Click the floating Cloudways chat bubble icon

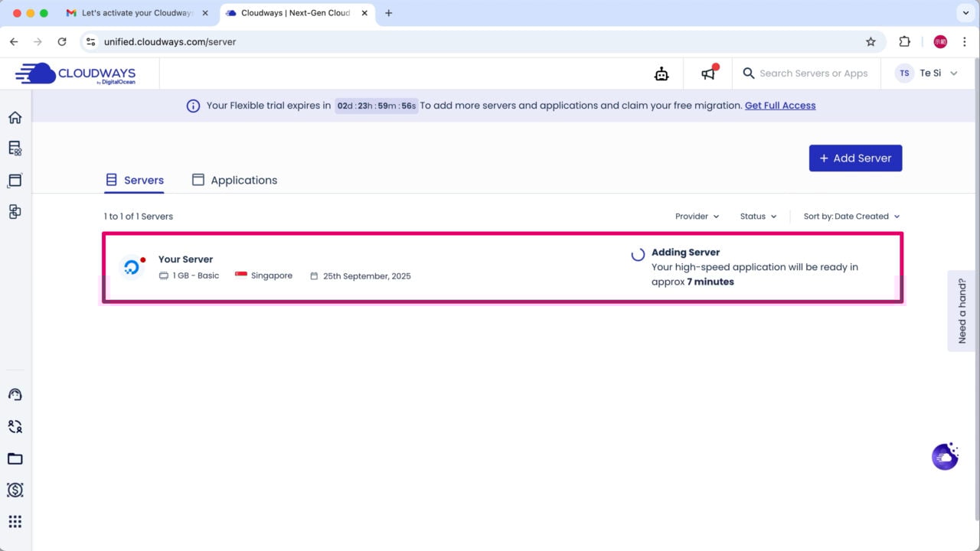click(x=945, y=456)
